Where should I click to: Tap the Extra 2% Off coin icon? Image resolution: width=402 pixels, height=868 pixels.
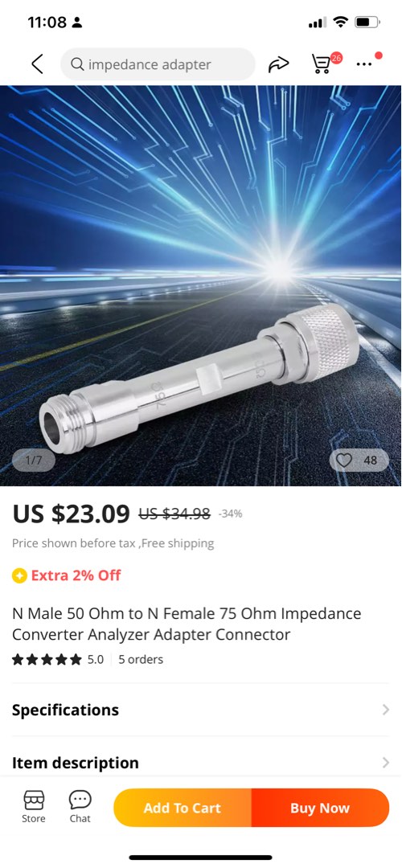coord(19,575)
